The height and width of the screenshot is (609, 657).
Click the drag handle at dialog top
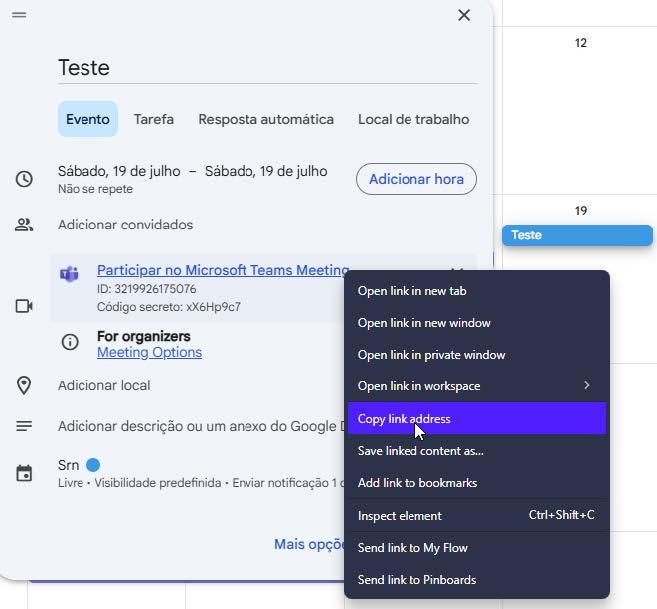pos(19,16)
